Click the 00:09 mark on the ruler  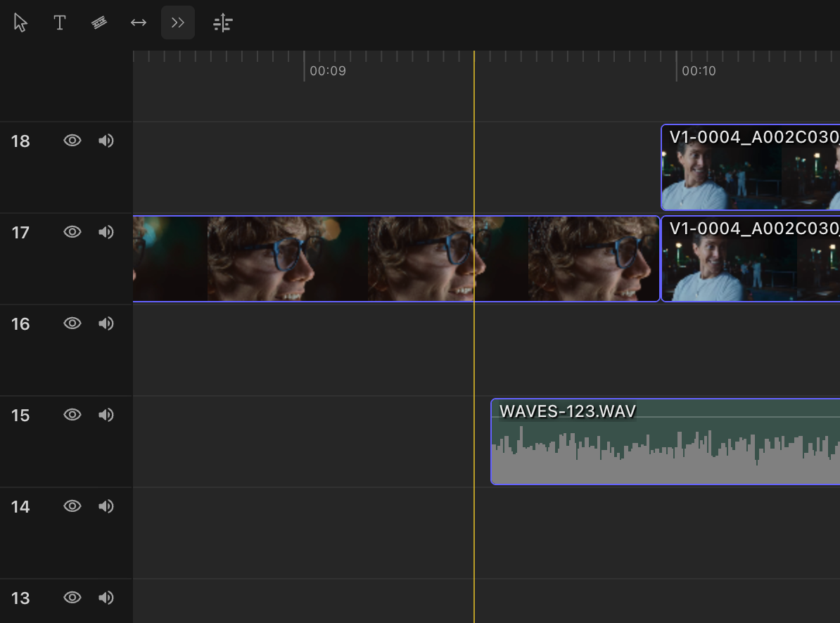click(x=327, y=70)
